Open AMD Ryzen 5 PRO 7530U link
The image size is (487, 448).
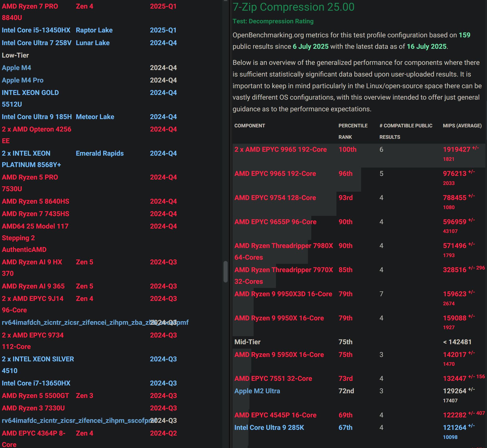[30, 183]
